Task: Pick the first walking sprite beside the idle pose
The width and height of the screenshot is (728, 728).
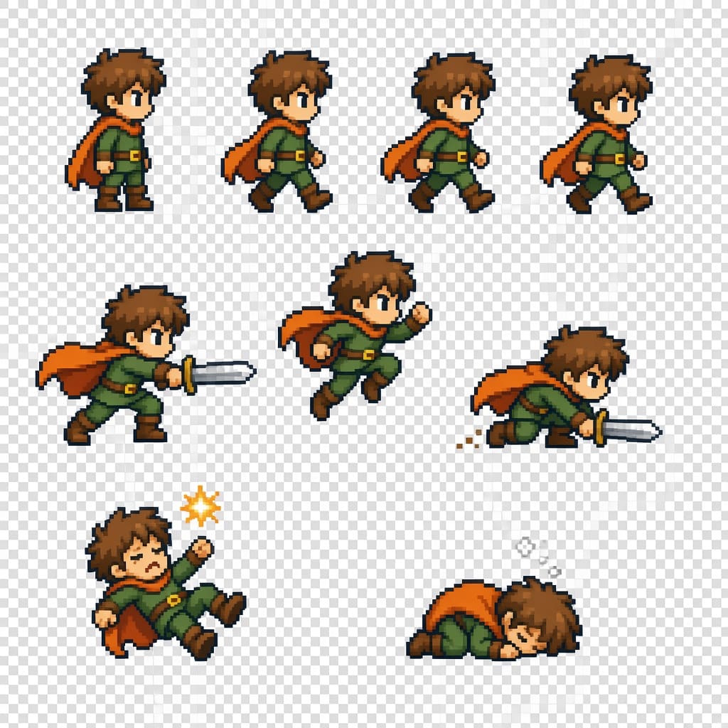Action: [277, 132]
